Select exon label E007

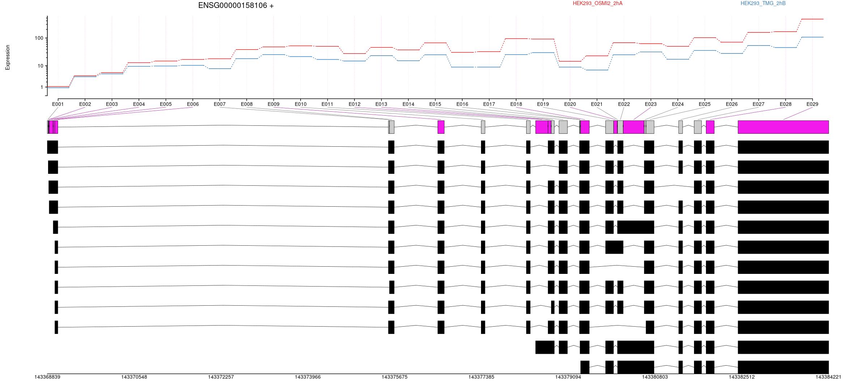click(x=220, y=104)
